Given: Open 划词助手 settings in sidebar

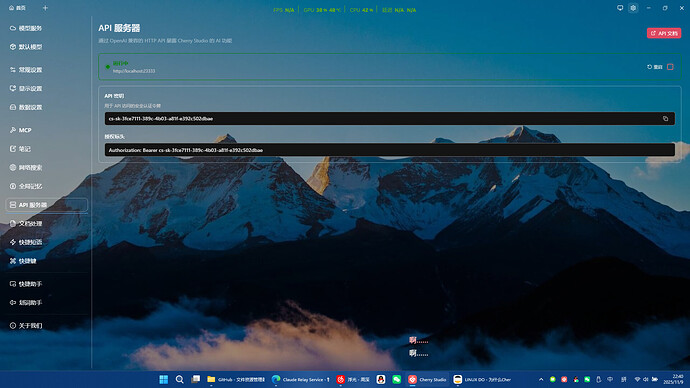Looking at the screenshot, I should tap(26, 303).
